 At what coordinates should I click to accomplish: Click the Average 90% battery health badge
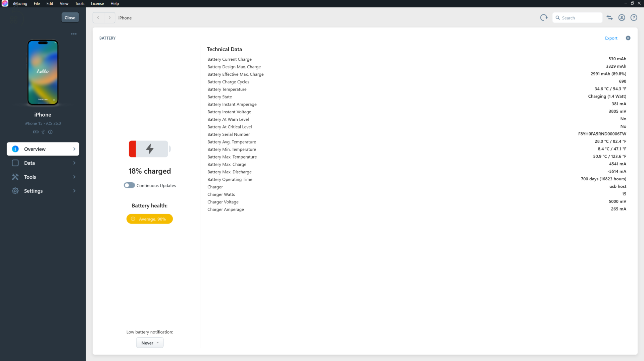150,219
